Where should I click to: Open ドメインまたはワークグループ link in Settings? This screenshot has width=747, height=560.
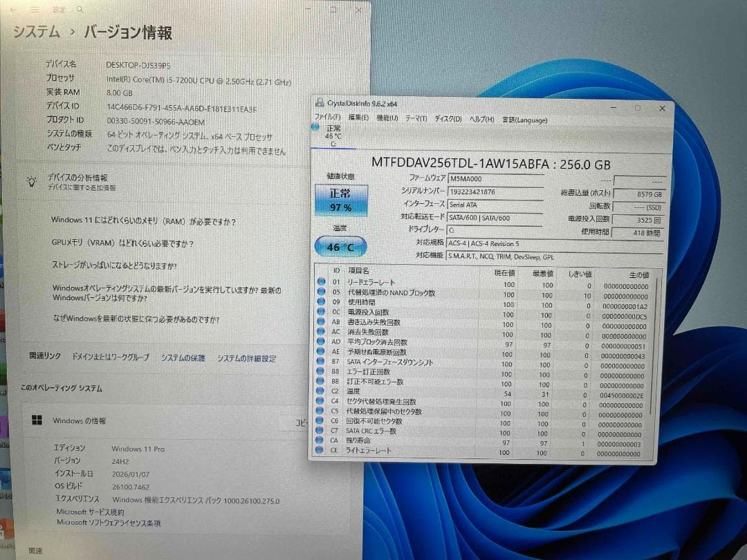pyautogui.click(x=110, y=357)
